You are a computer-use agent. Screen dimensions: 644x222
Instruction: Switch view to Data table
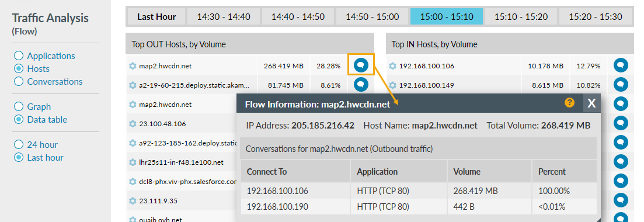point(19,120)
